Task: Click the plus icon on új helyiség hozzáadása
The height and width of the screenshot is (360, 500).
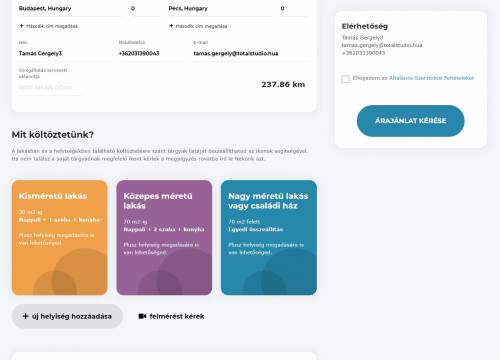Action: (25, 316)
